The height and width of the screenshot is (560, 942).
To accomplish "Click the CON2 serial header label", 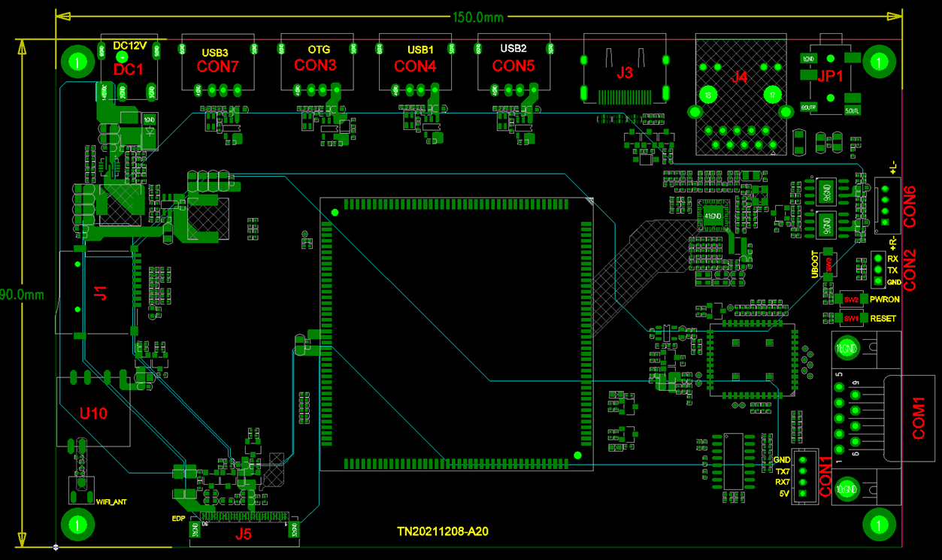I will coord(909,270).
